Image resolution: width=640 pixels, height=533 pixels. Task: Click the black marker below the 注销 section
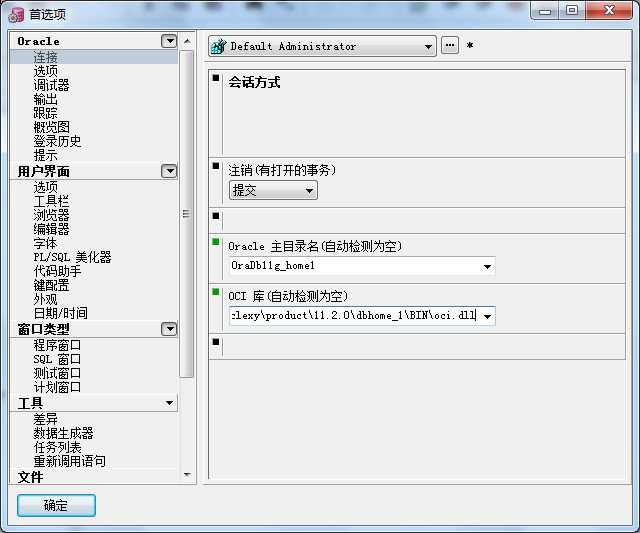[x=216, y=216]
